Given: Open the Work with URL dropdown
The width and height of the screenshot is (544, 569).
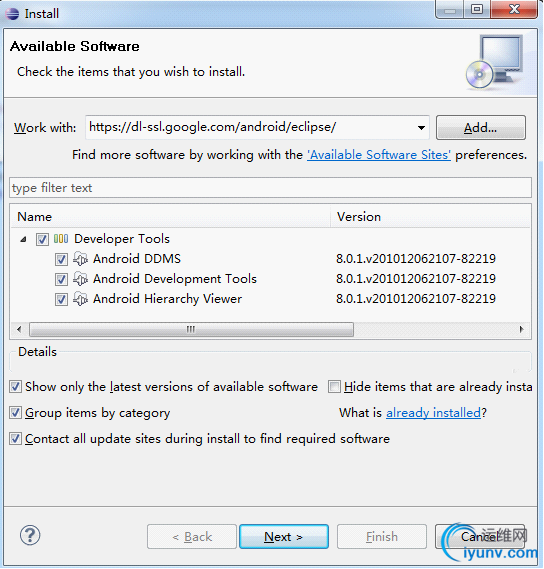Looking at the screenshot, I should (421, 128).
